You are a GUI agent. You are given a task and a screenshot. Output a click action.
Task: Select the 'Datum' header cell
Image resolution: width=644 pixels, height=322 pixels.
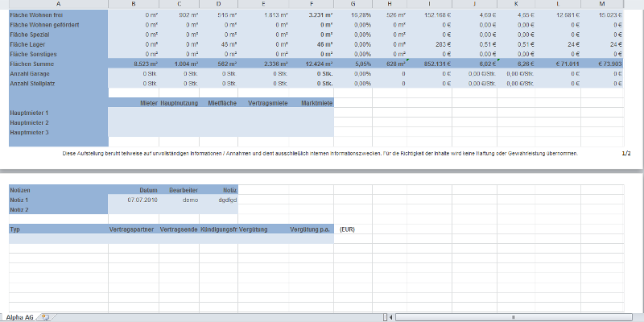134,190
